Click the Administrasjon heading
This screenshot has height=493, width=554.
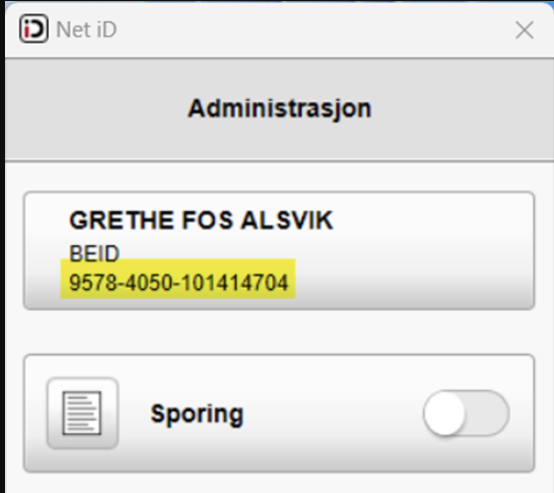(279, 108)
